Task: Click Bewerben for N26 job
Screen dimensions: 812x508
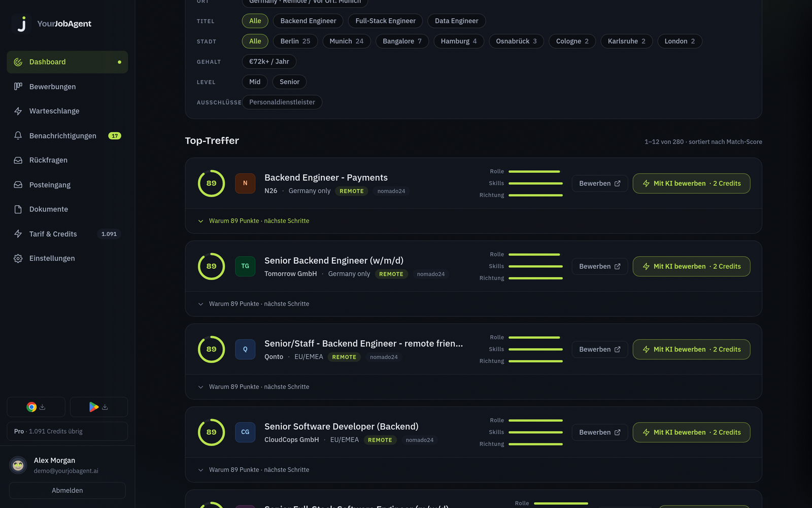Action: pos(600,183)
